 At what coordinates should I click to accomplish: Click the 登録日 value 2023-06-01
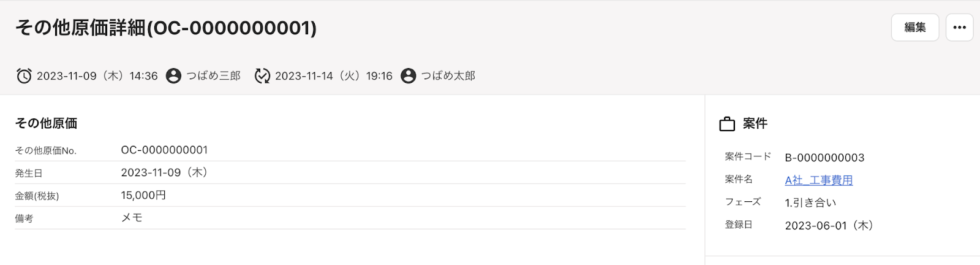[x=829, y=225]
